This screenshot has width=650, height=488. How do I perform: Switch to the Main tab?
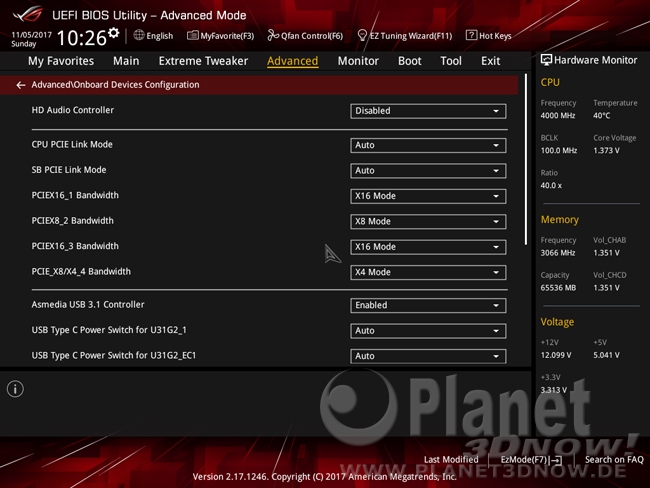tap(126, 61)
